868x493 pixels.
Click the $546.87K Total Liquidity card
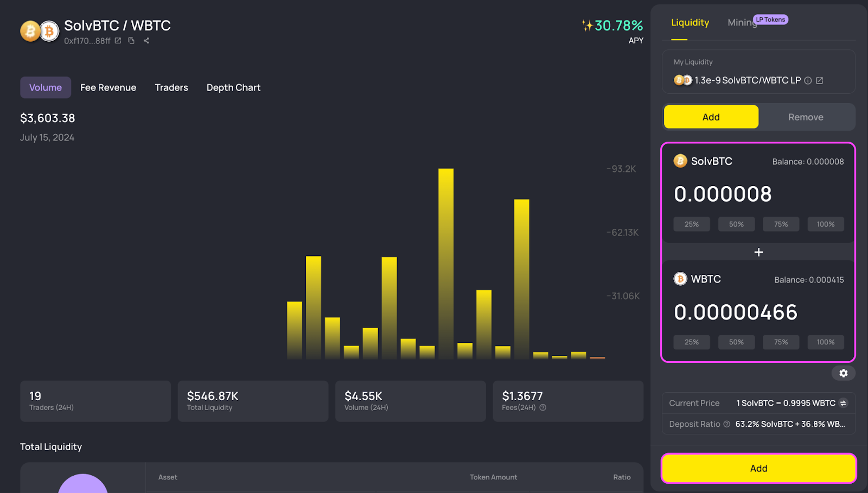(253, 401)
